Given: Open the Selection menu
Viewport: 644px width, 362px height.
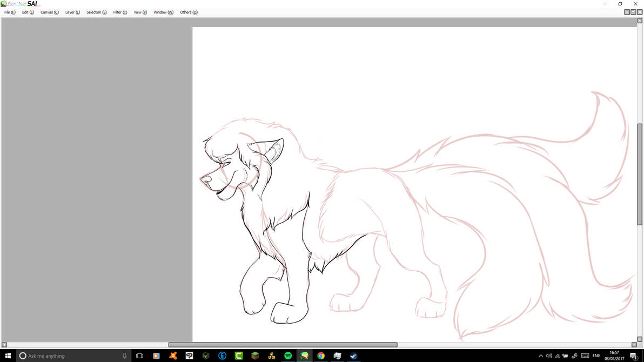Looking at the screenshot, I should click(x=97, y=12).
